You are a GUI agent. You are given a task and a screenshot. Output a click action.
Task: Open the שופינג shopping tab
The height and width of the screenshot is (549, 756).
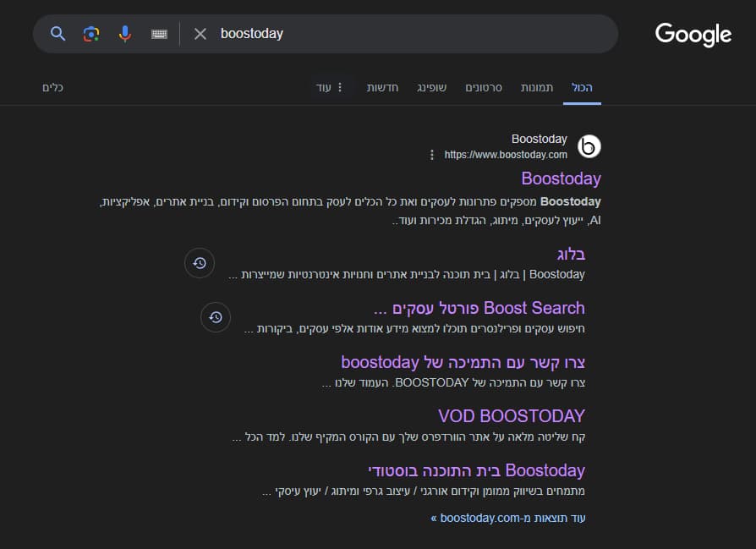point(431,87)
